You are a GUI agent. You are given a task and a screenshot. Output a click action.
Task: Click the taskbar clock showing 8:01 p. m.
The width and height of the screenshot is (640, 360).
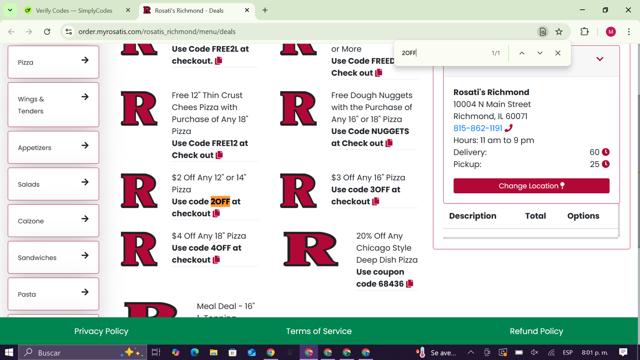595,352
